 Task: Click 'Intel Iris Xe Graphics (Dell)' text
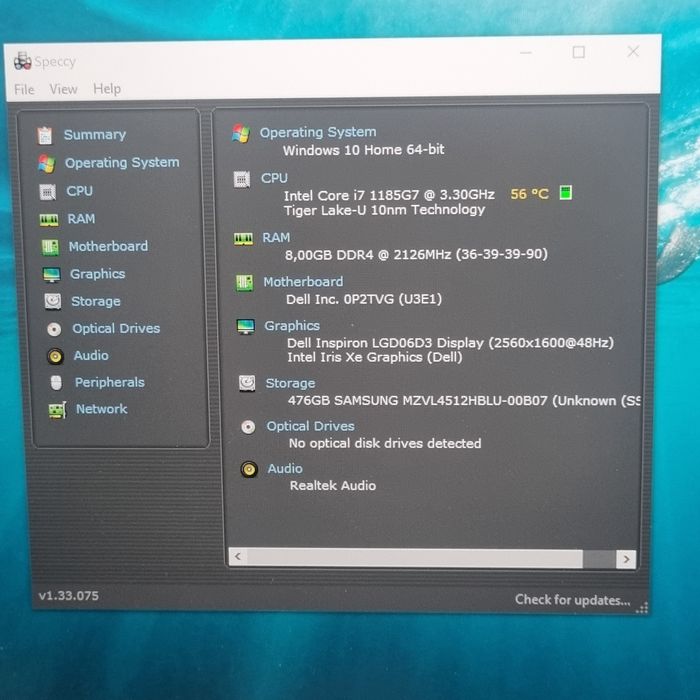375,357
